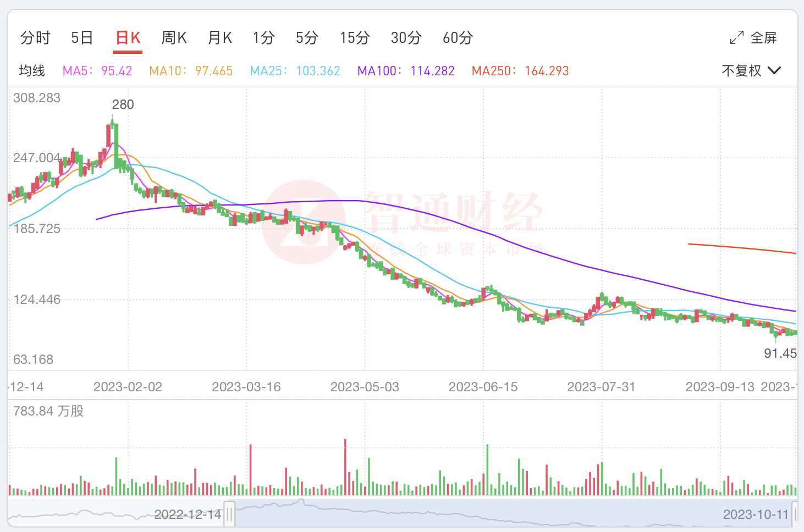This screenshot has height=532, width=804.
Task: Open the 月K monthly chart tab
Action: (x=220, y=38)
